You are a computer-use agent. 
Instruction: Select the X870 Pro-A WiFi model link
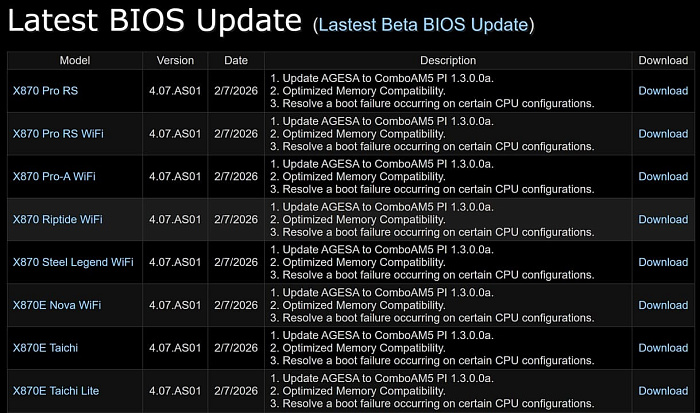tap(54, 177)
